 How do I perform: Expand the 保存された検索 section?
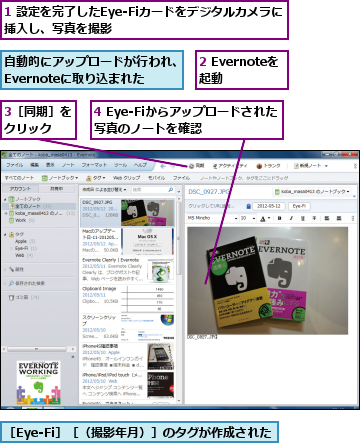tap(5, 283)
